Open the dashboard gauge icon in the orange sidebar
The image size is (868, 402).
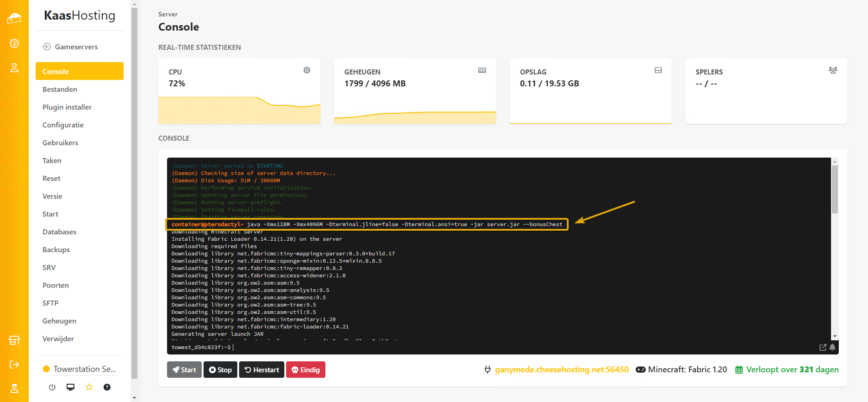[14, 43]
